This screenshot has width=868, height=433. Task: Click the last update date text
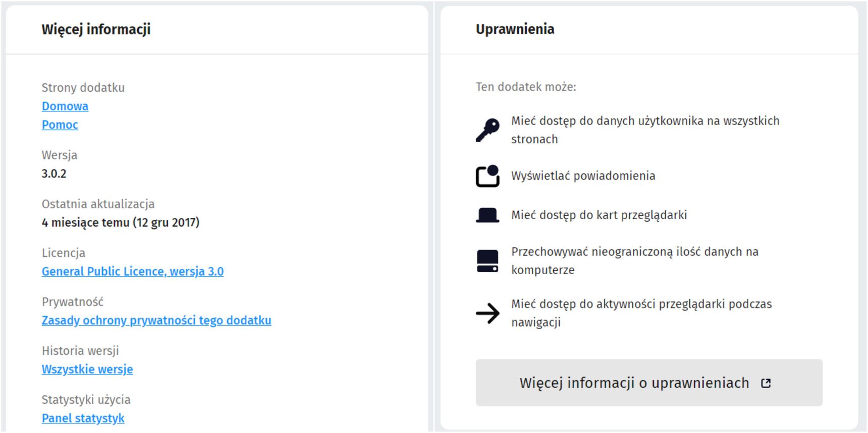[x=121, y=223]
